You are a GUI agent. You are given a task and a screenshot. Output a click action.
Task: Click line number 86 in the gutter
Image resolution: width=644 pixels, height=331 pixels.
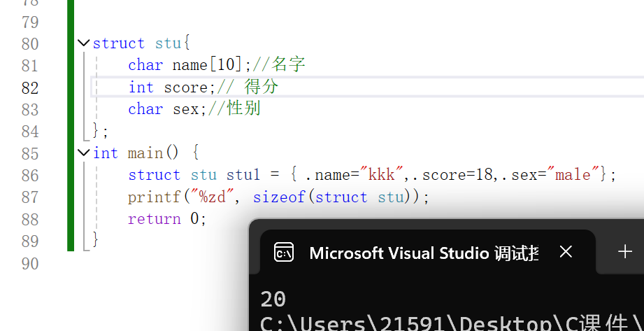click(x=30, y=175)
